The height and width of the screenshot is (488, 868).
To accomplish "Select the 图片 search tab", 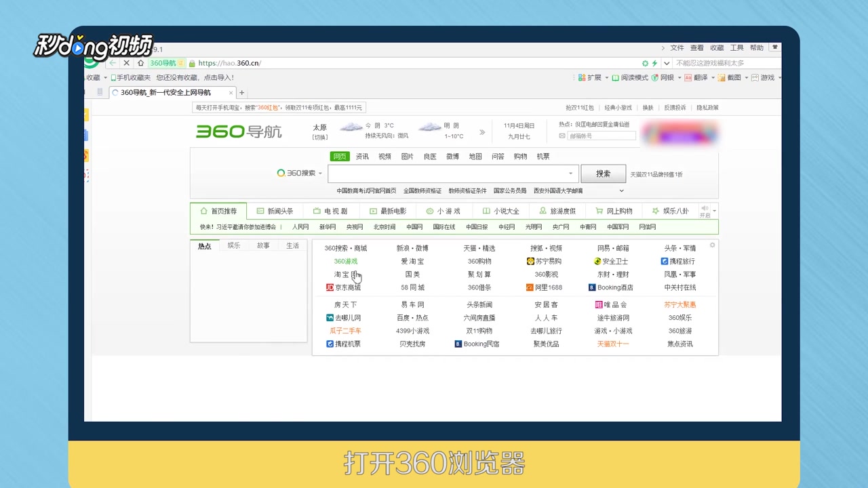I will [408, 157].
